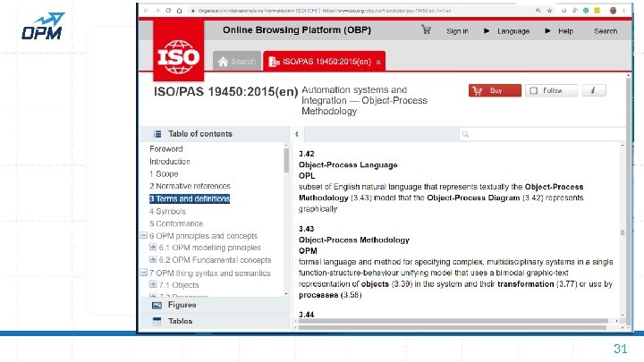
Task: Open 1 Scope section
Action: (x=164, y=173)
